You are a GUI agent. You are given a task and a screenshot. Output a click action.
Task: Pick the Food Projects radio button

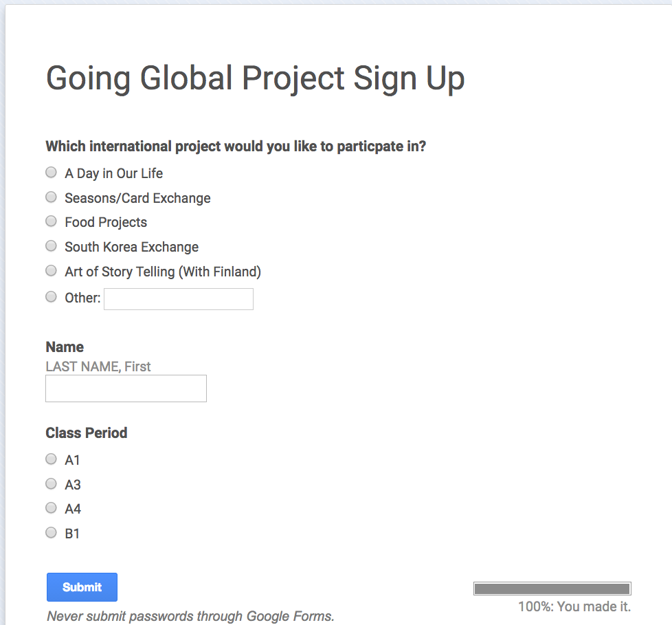[51, 221]
